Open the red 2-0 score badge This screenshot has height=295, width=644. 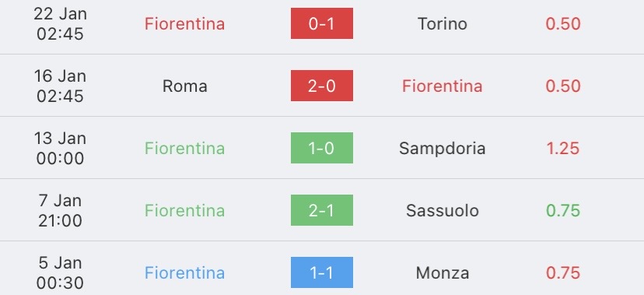click(321, 86)
